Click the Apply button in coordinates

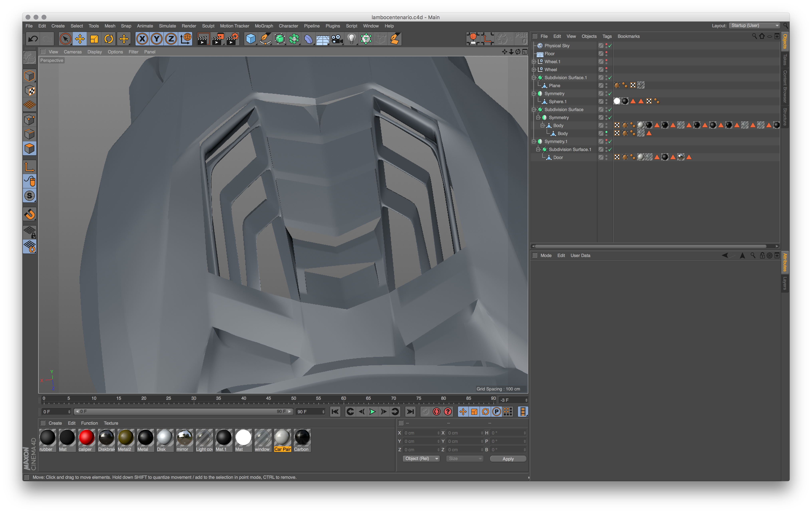click(508, 459)
